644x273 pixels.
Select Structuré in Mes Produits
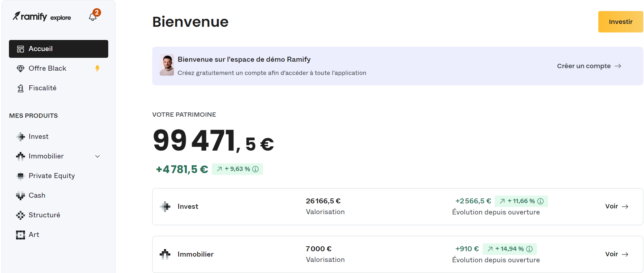pyautogui.click(x=44, y=215)
